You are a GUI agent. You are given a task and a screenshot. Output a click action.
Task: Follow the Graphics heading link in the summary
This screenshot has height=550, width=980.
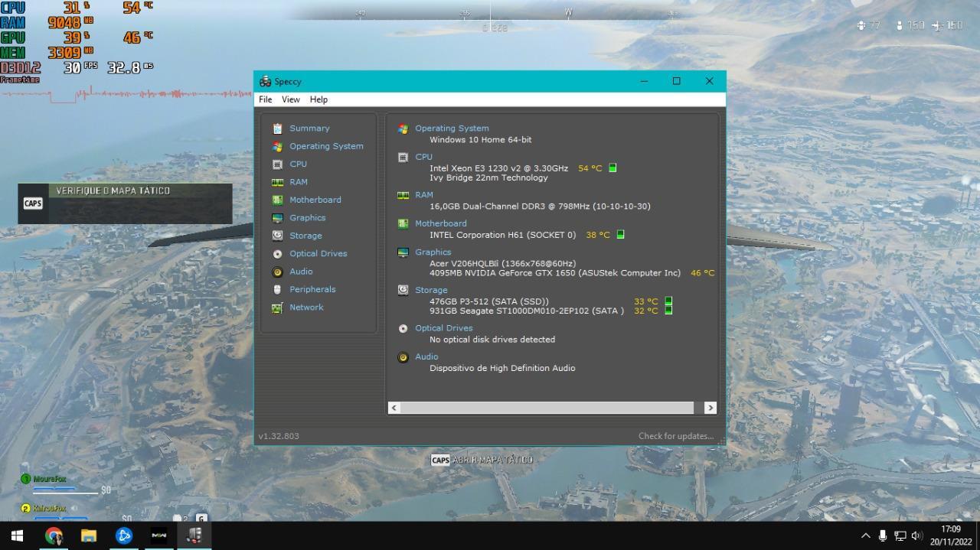tap(433, 252)
